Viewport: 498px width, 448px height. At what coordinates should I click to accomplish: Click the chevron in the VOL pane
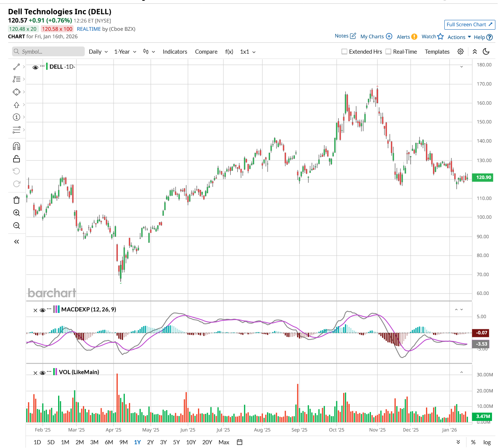point(462,372)
